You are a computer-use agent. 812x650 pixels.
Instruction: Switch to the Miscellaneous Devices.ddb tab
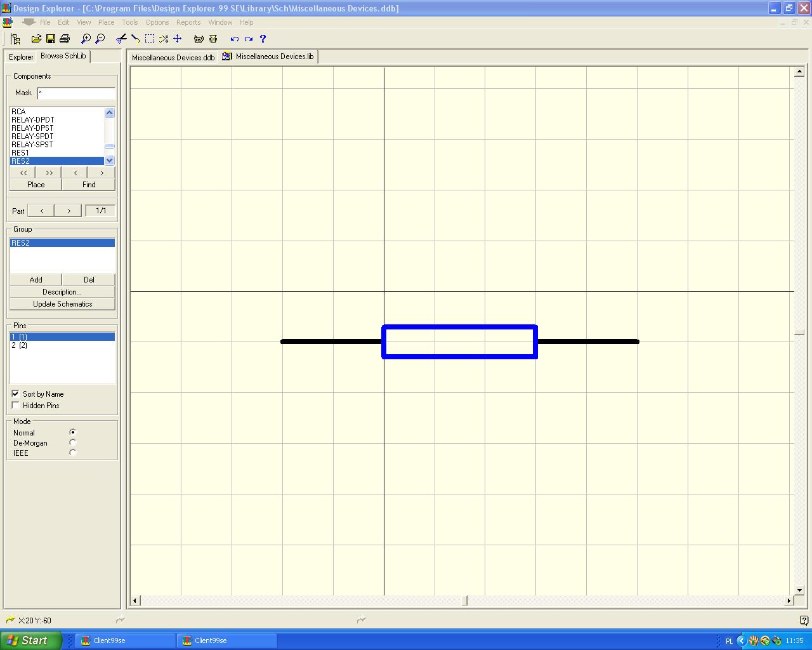pos(173,57)
